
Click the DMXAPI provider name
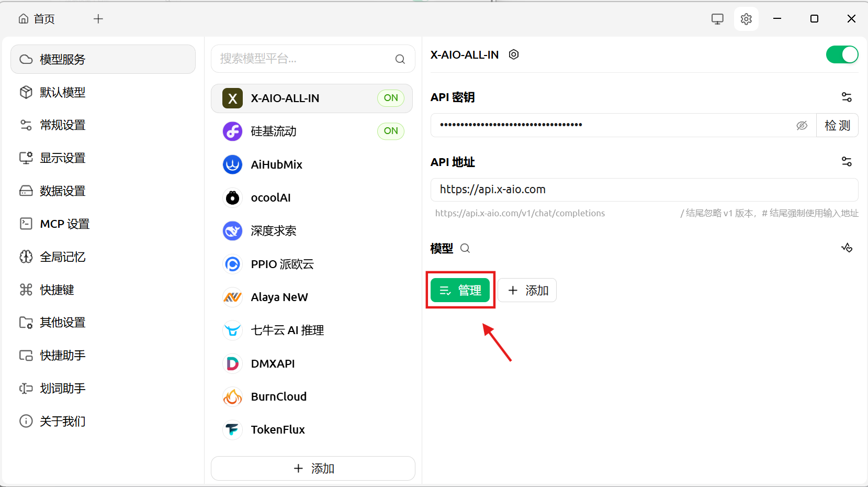click(x=273, y=363)
